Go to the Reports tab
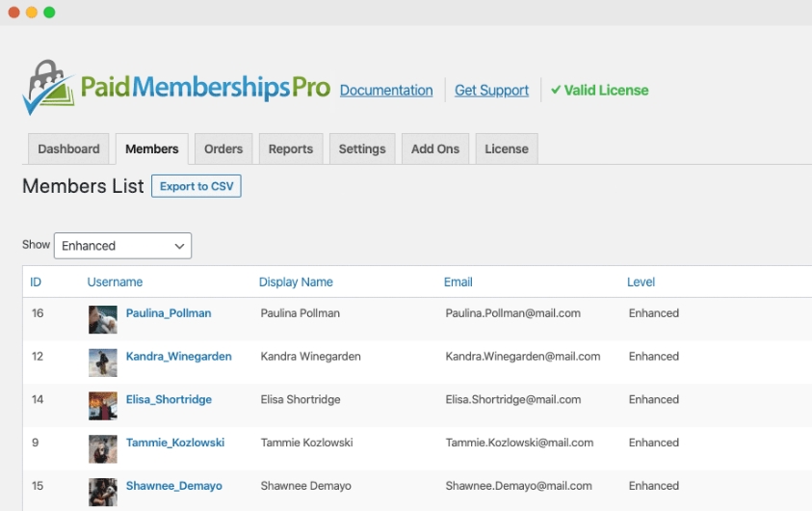Screen dimensions: 812x511 (291, 148)
